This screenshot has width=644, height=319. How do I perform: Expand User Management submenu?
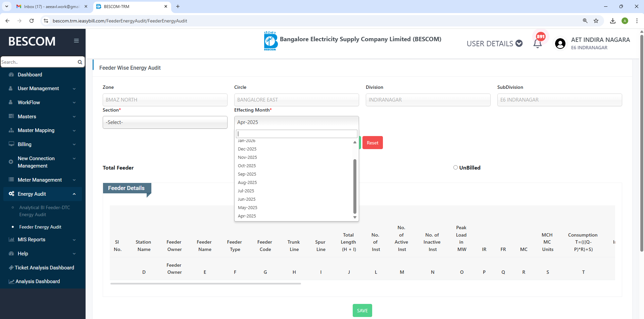coord(74,88)
